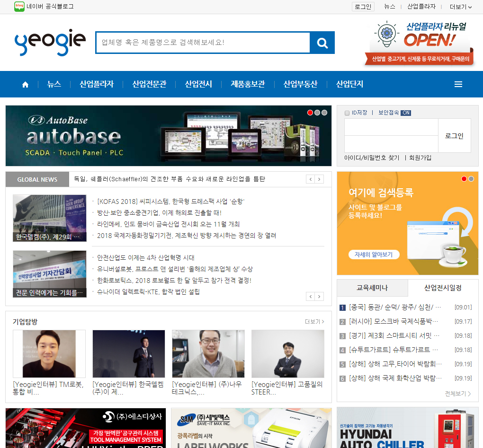Open 산업플라자 in main navigation

tap(97, 84)
